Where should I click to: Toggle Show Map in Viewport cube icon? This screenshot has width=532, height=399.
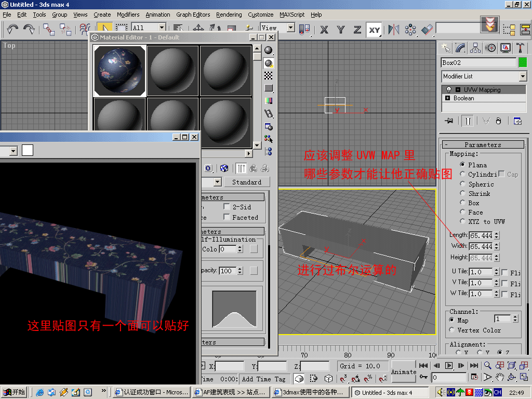coord(224,168)
